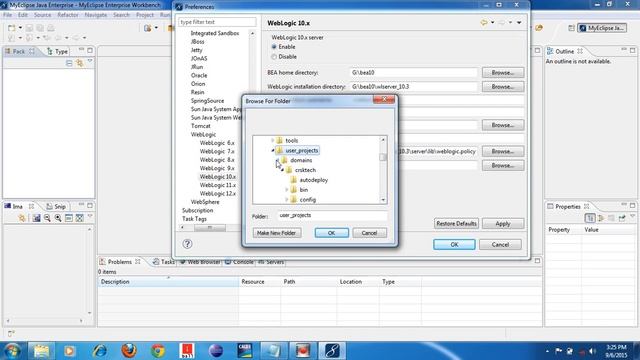The image size is (640, 360).
Task: Switch to the Snippets tab
Action: pos(56,207)
